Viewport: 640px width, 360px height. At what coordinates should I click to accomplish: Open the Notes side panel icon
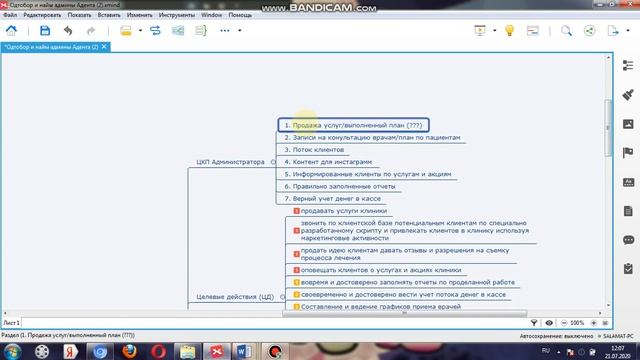click(x=628, y=211)
